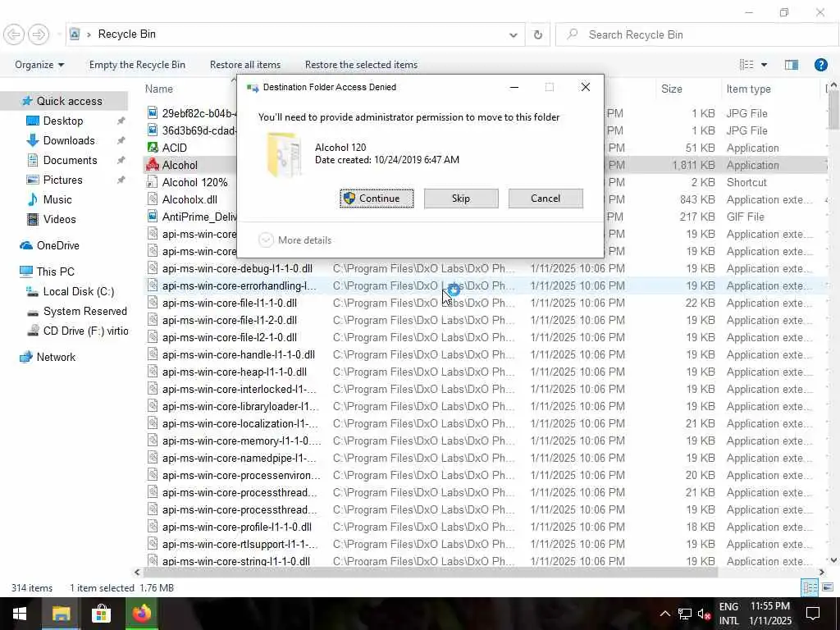Click File Explorer on the taskbar
Screen dimensions: 840x630
point(61,614)
